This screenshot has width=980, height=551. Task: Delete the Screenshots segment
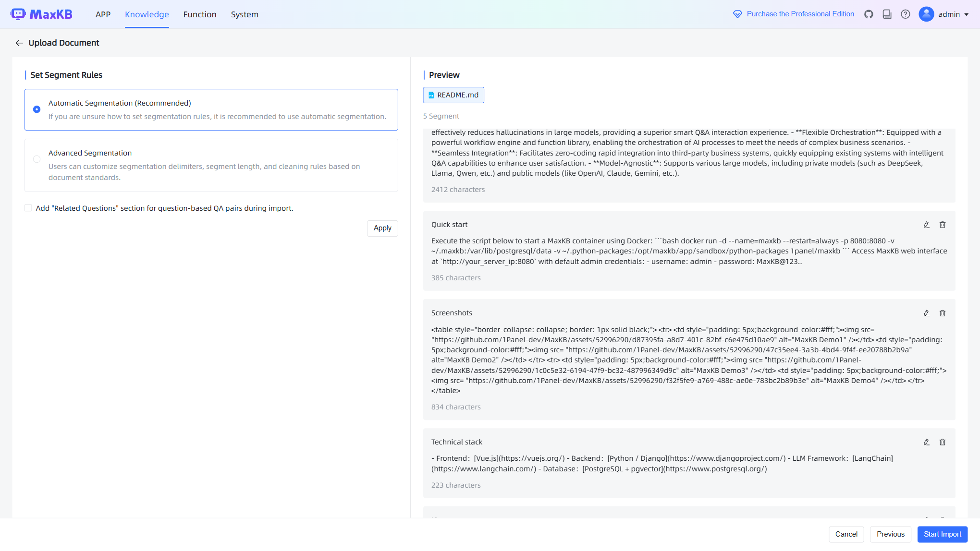943,313
